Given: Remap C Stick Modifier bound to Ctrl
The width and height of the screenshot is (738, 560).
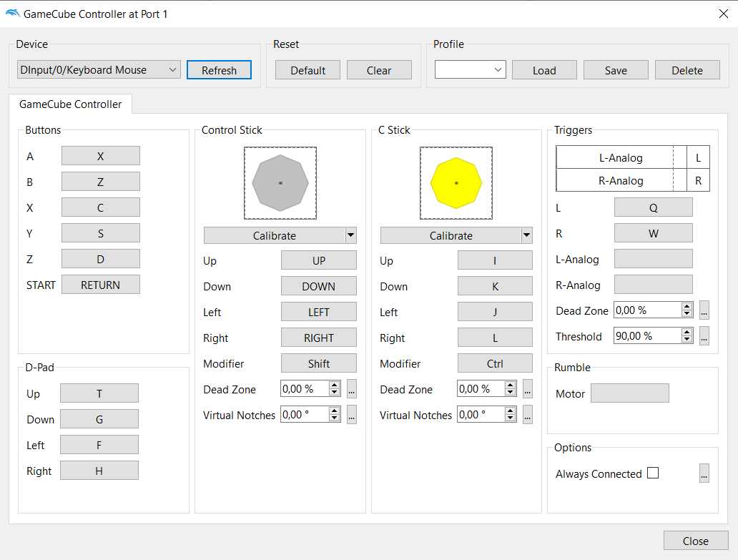Looking at the screenshot, I should (495, 363).
